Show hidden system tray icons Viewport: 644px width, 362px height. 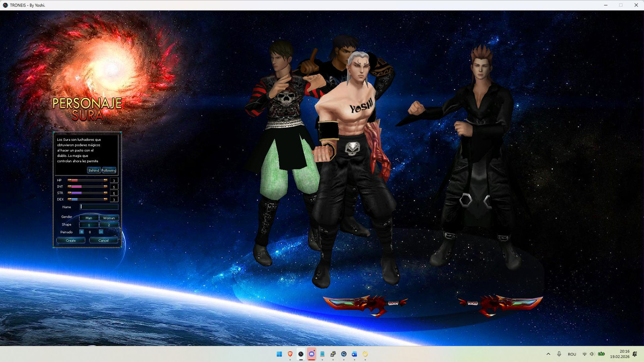pyautogui.click(x=548, y=354)
